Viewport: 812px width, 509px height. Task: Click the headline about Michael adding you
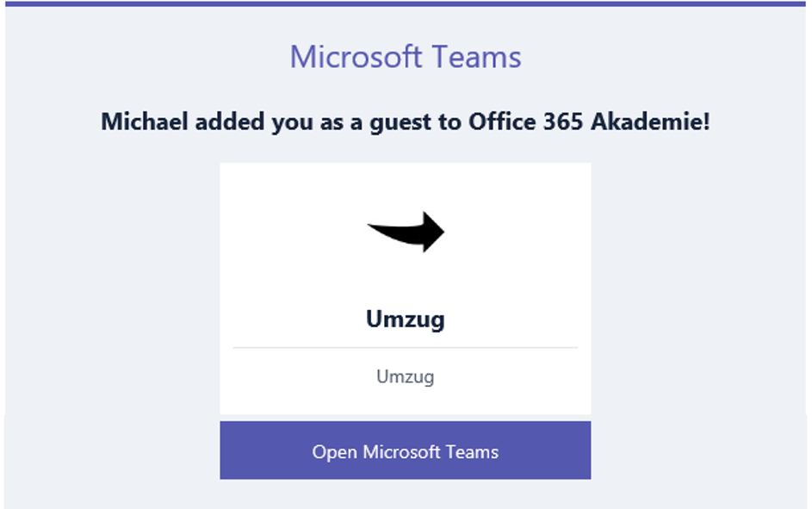(406, 122)
